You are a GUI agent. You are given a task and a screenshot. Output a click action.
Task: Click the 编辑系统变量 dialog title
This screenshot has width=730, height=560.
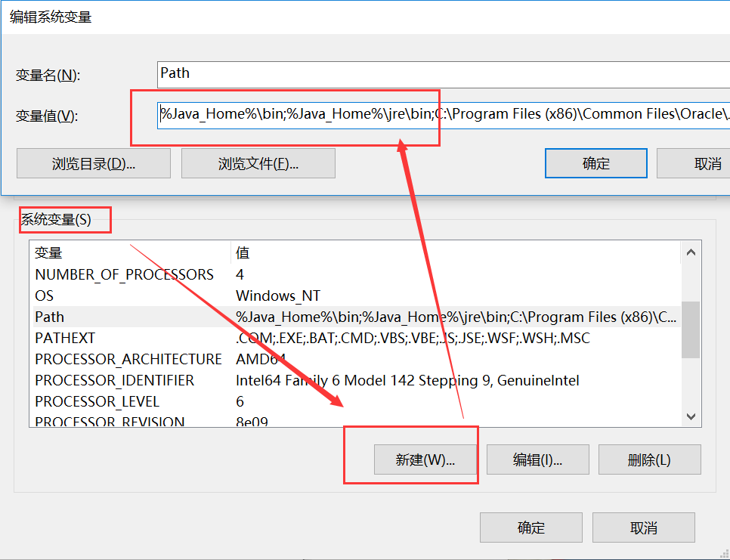click(x=51, y=17)
